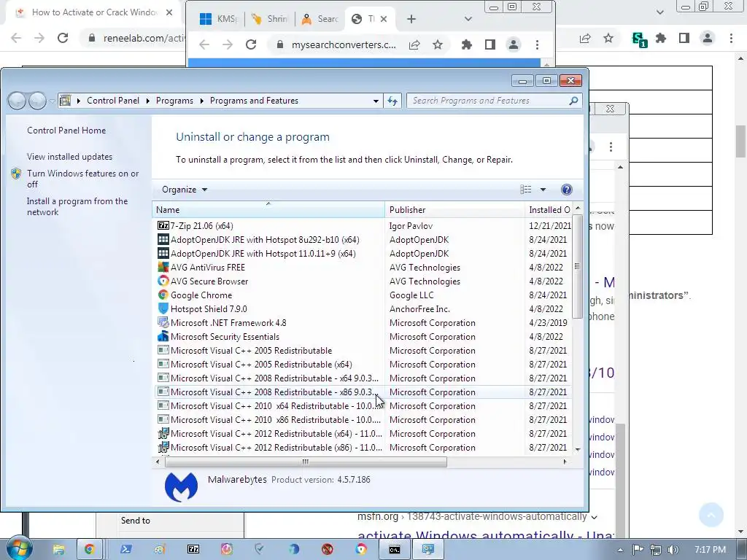Open Chrome menu in mysearchconverters window
The width and height of the screenshot is (747, 560).
click(537, 44)
